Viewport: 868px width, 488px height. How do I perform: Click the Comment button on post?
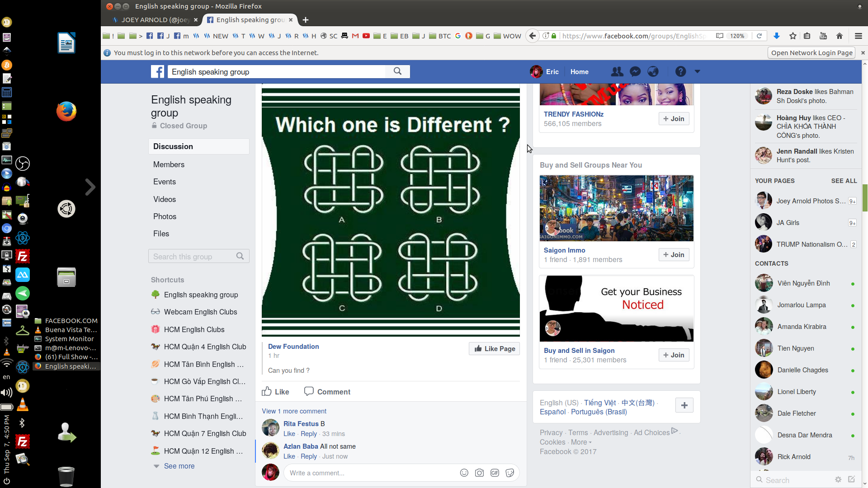click(327, 391)
